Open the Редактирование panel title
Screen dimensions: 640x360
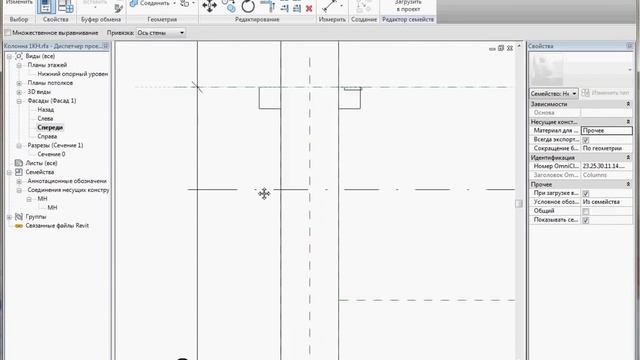pyautogui.click(x=257, y=19)
